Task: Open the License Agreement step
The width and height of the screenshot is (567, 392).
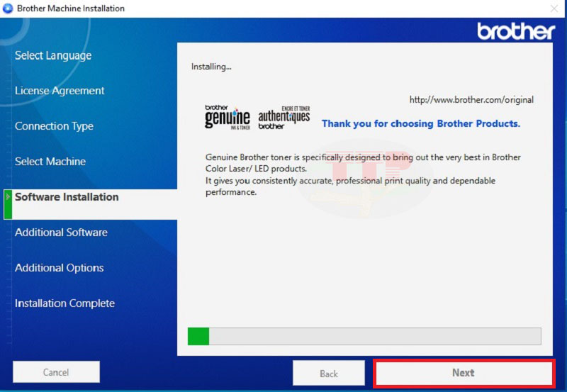Action: (x=60, y=91)
